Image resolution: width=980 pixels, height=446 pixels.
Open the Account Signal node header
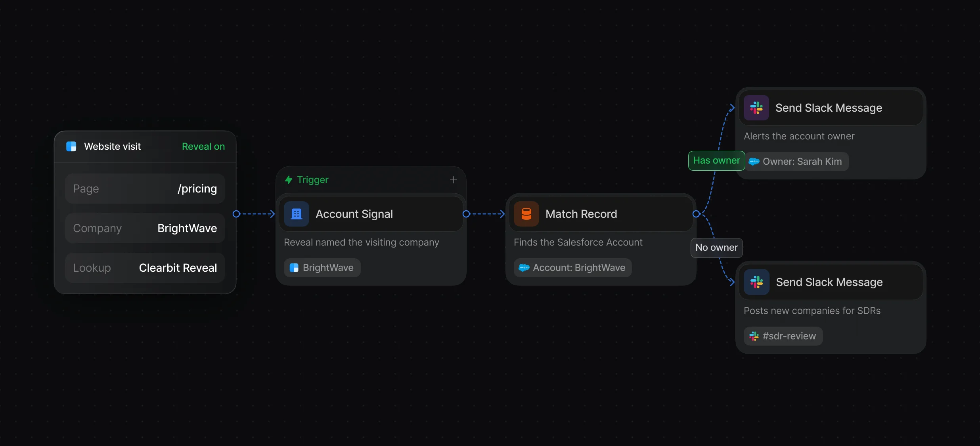tap(371, 214)
